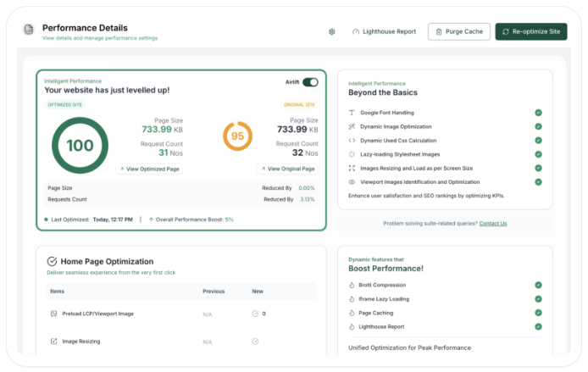Click the Reduced By 0.00% value
588x372 pixels.
tap(307, 188)
